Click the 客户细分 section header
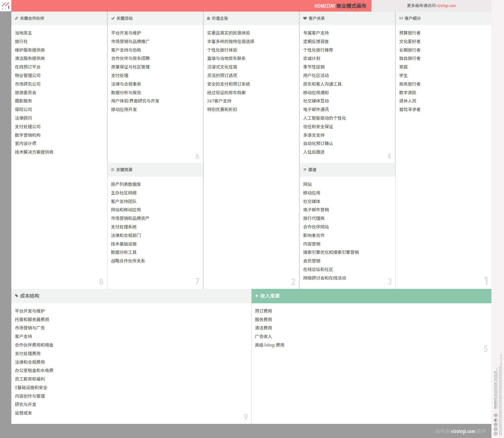This screenshot has width=504, height=438. click(x=413, y=18)
